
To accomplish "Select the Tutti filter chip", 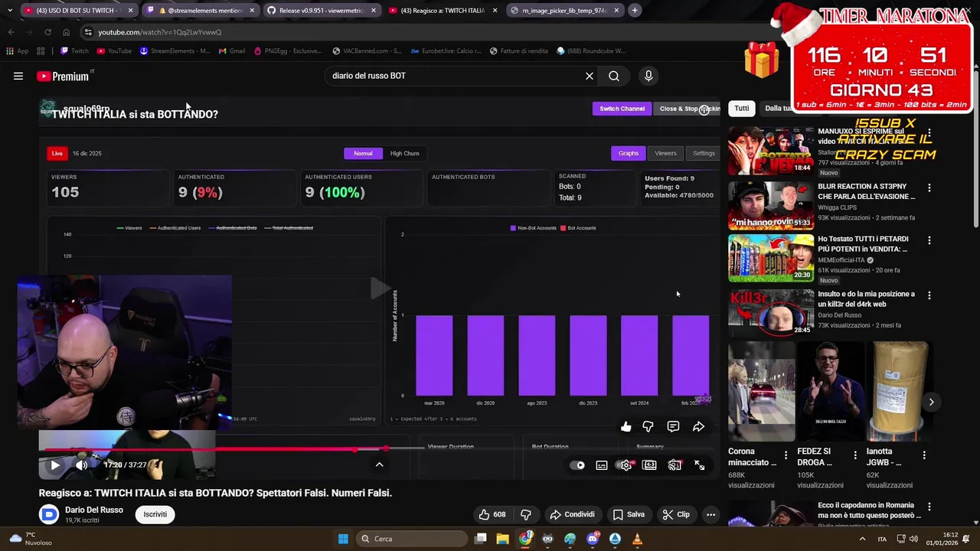I will pos(741,108).
